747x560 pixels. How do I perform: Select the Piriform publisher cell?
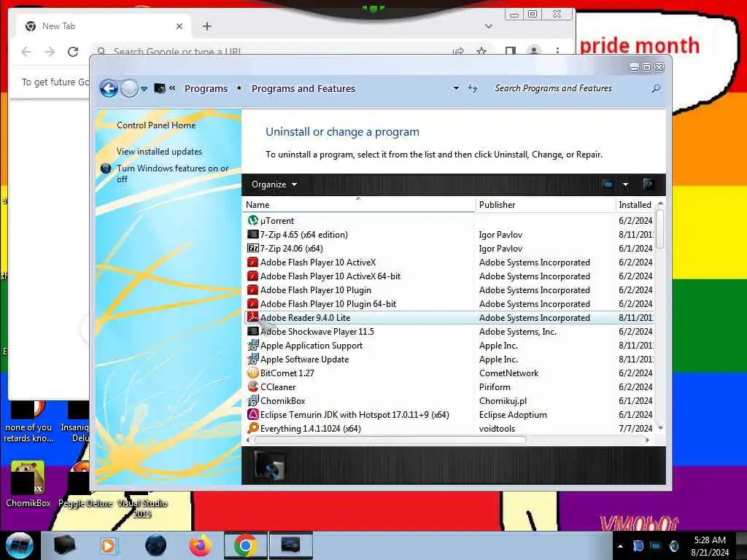(x=495, y=386)
